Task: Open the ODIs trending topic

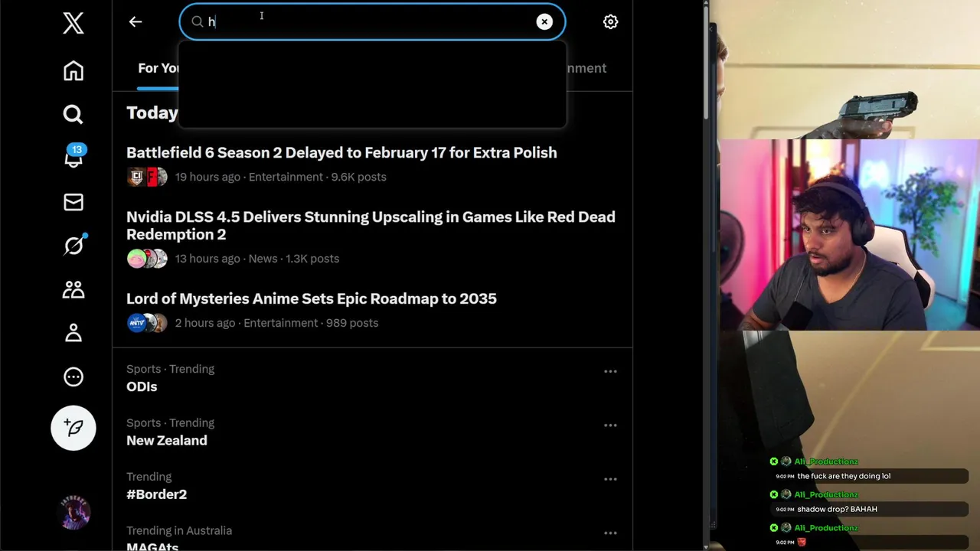Action: [x=142, y=386]
